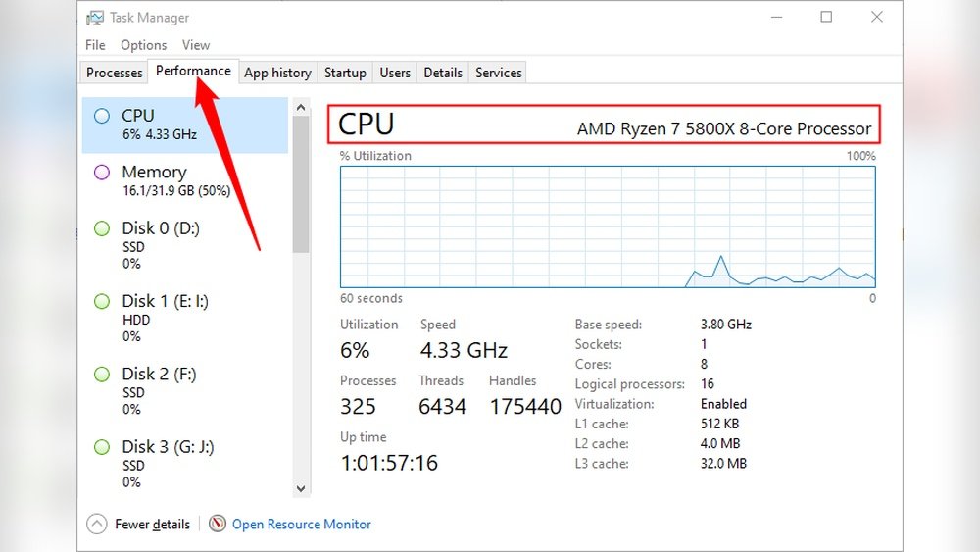
Task: Click the green Disk 1 (E: I:) icon
Action: click(x=102, y=301)
